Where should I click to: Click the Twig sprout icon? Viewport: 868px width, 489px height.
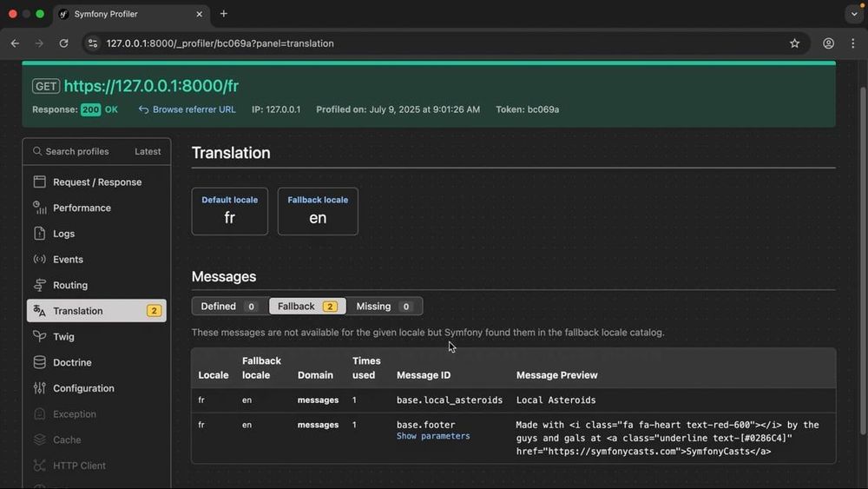39,336
